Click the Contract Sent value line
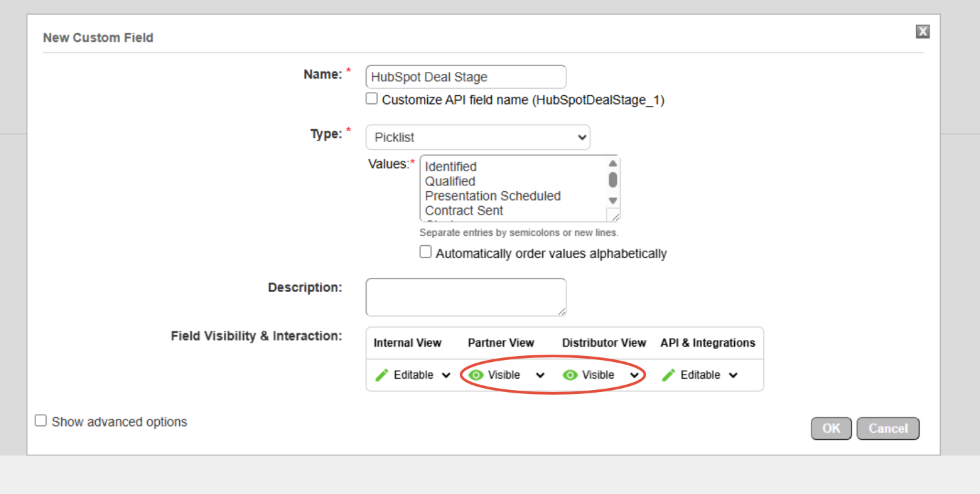The image size is (980, 494). [x=464, y=211]
